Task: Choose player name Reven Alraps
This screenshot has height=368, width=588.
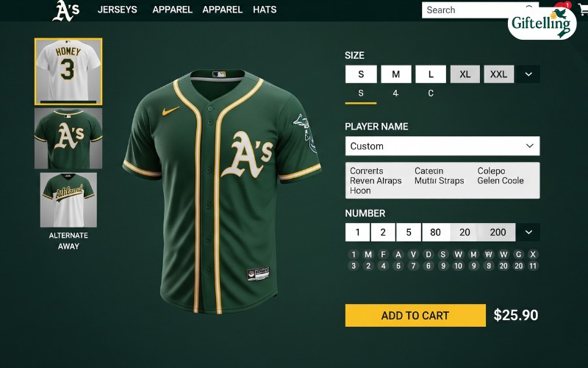Action: coord(376,180)
